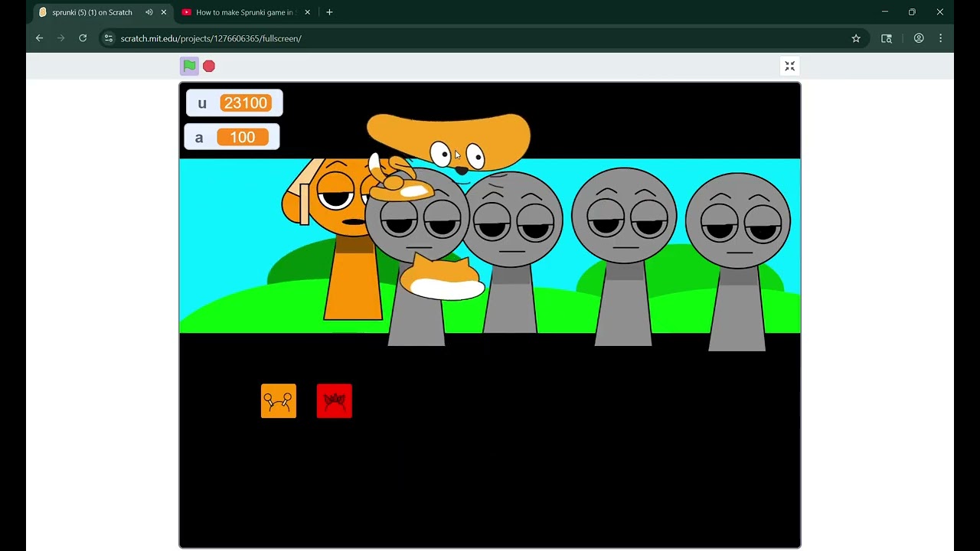
Task: Open the browser profile menu
Action: click(x=919, y=38)
